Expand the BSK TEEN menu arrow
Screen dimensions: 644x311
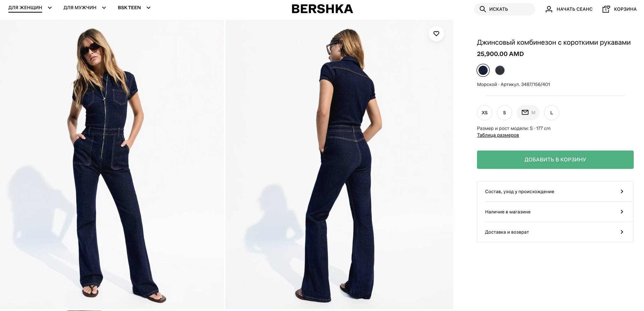pyautogui.click(x=148, y=8)
